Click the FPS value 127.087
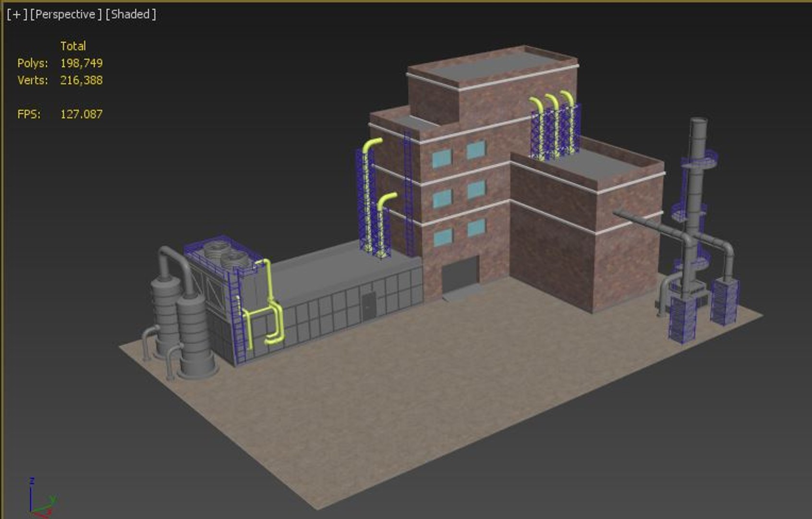This screenshot has height=519, width=812. 81,114
